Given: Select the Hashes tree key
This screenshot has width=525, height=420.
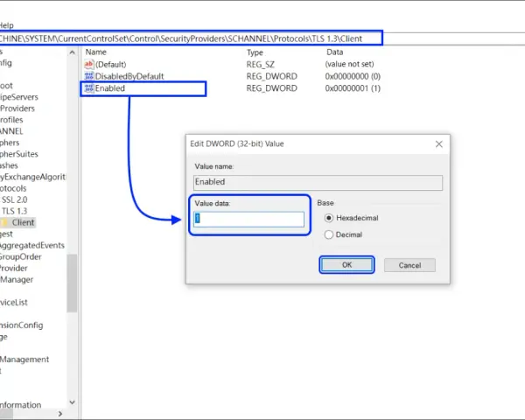Looking at the screenshot, I should coord(9,165).
